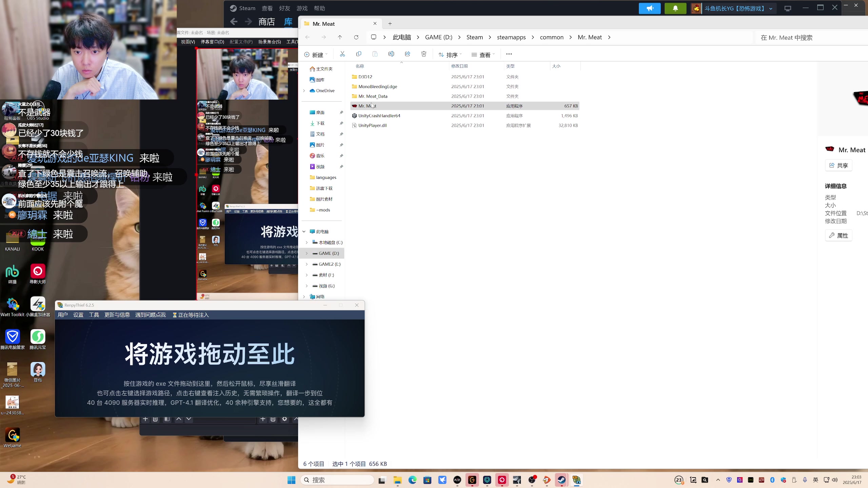Add a new Explorer tab

click(390, 23)
